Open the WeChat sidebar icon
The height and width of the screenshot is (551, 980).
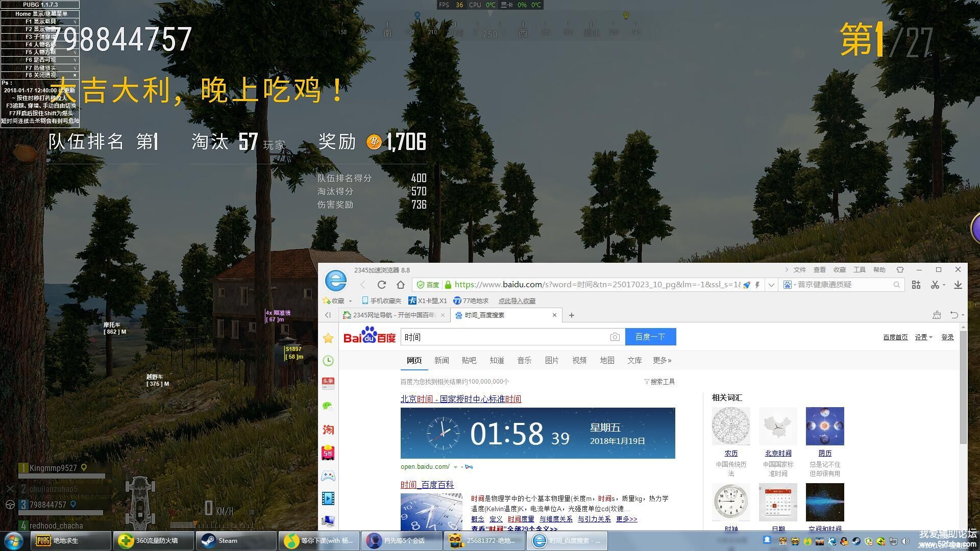click(x=328, y=406)
